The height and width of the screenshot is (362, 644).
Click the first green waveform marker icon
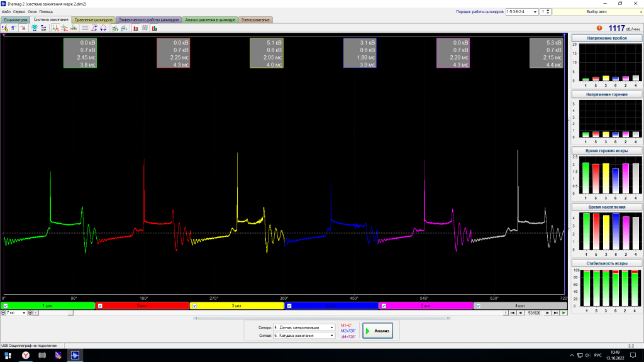pos(115,28)
